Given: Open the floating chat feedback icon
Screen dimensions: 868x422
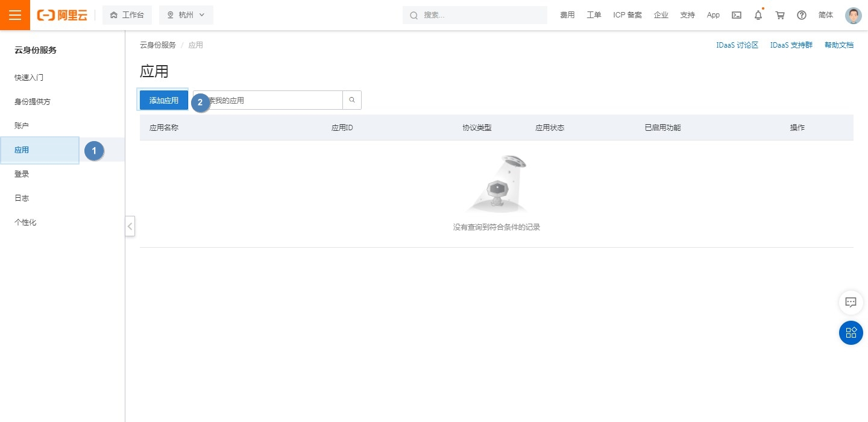Looking at the screenshot, I should click(851, 303).
